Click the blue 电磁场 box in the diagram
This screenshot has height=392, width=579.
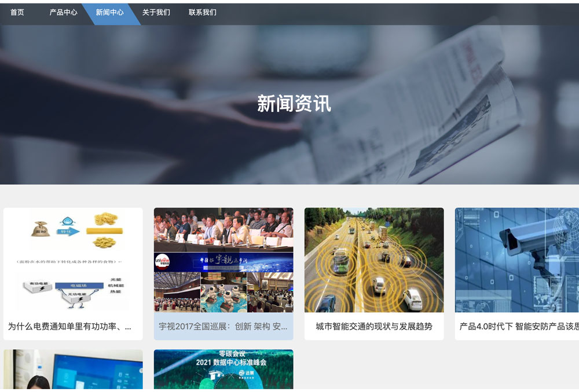point(79,285)
